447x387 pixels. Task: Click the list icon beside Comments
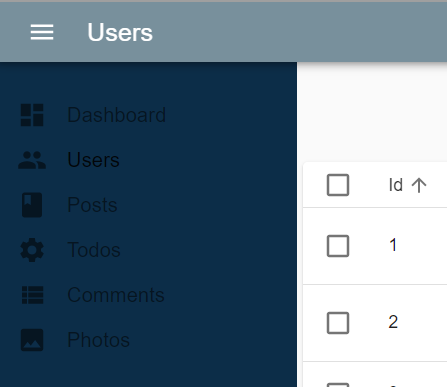[x=32, y=295]
